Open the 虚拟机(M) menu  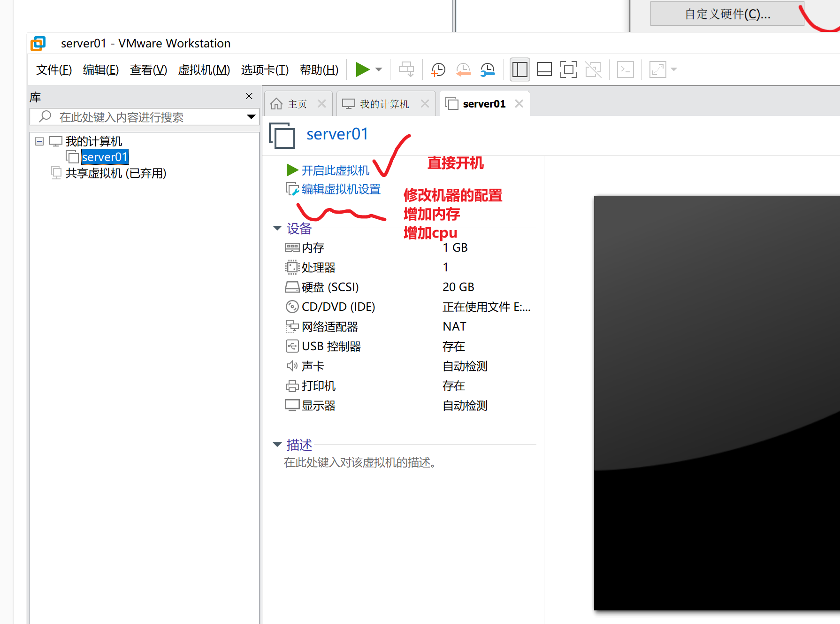click(204, 70)
